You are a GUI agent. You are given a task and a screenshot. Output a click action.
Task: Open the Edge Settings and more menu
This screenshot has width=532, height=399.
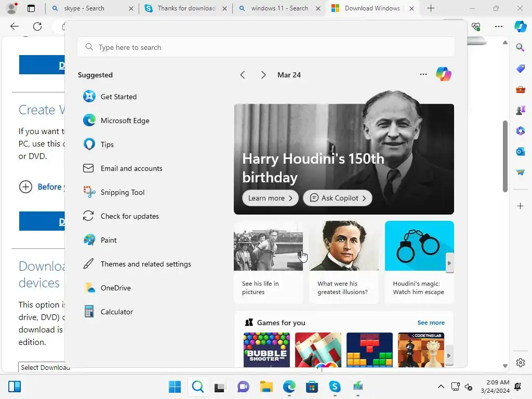pyautogui.click(x=498, y=26)
